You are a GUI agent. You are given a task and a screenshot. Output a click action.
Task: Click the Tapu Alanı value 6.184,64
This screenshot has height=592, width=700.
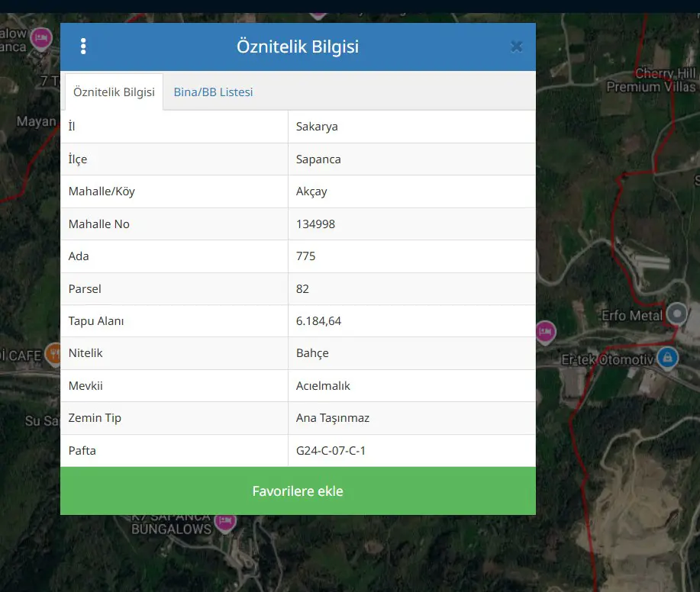coord(318,321)
